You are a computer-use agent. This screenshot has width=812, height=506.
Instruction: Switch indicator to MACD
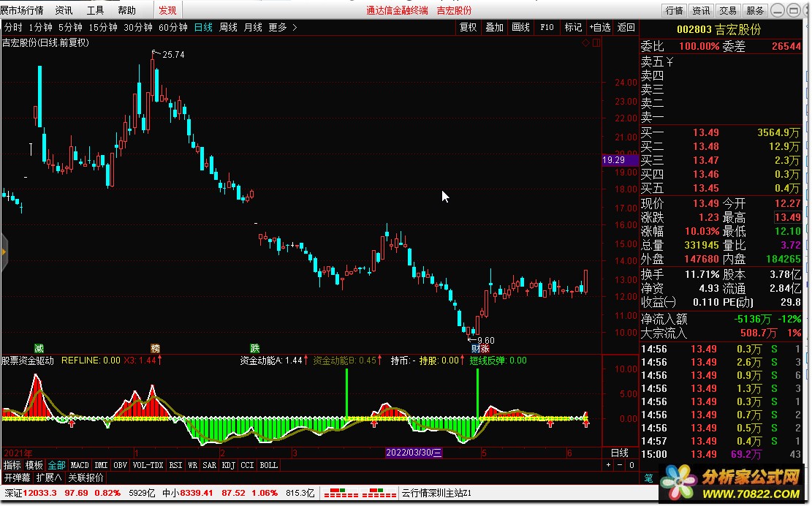tap(80, 465)
